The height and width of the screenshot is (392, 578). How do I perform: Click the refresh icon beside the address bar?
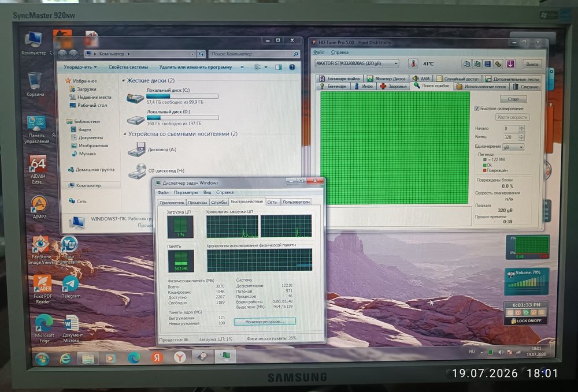(201, 54)
